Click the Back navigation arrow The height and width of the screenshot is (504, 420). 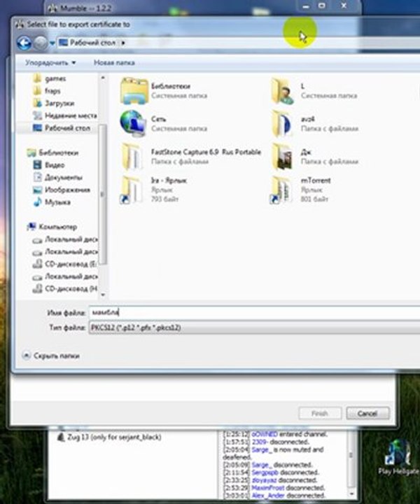pyautogui.click(x=24, y=43)
